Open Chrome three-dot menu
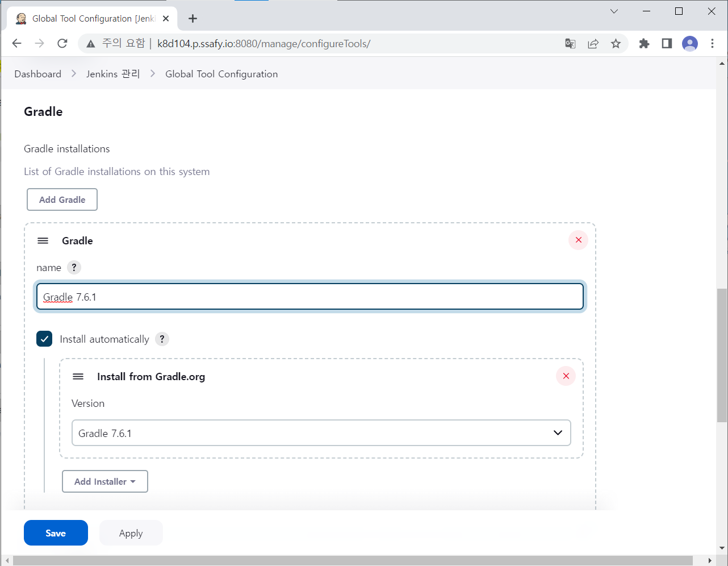728x566 pixels. tap(712, 44)
